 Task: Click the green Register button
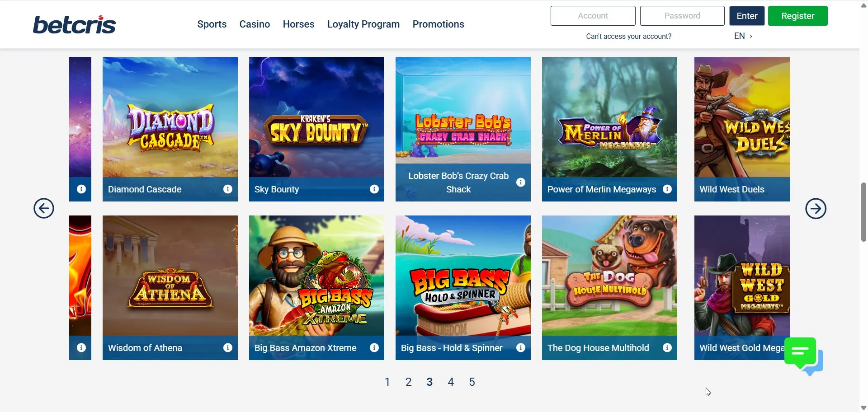(x=798, y=16)
